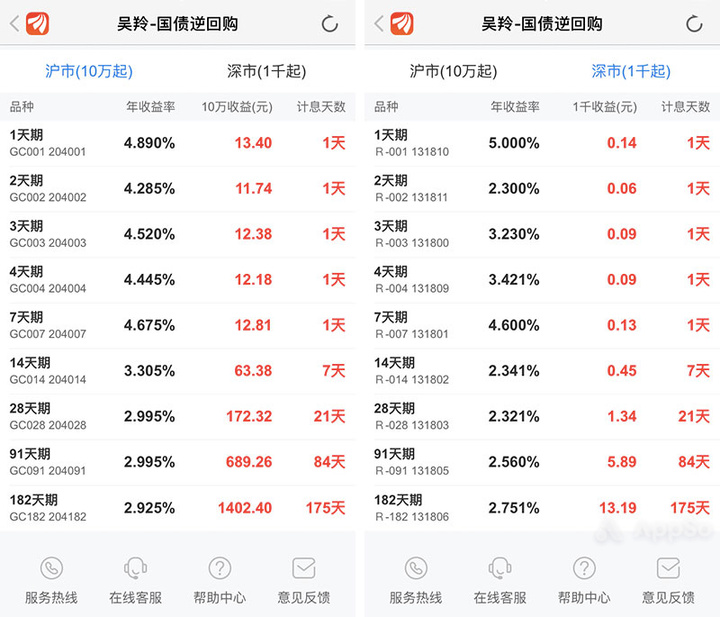Select the GC001 204001 1天期 row
Image resolution: width=720 pixels, height=617 pixels.
click(178, 143)
